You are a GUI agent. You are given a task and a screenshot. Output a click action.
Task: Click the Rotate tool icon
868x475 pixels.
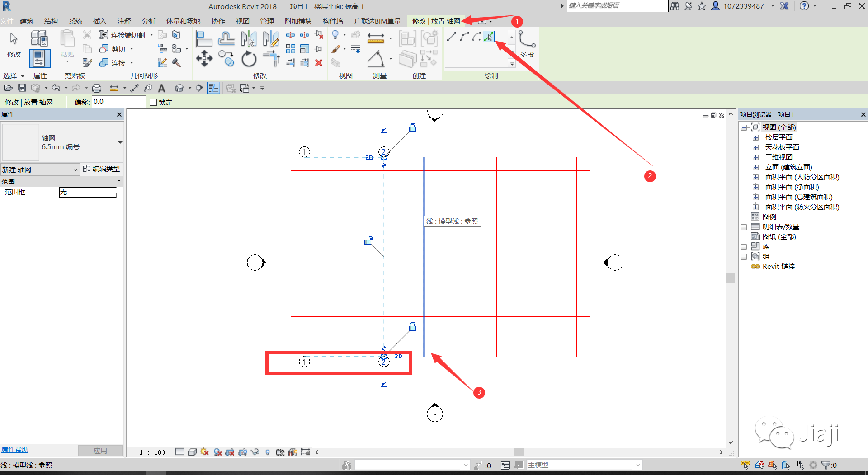pyautogui.click(x=249, y=59)
